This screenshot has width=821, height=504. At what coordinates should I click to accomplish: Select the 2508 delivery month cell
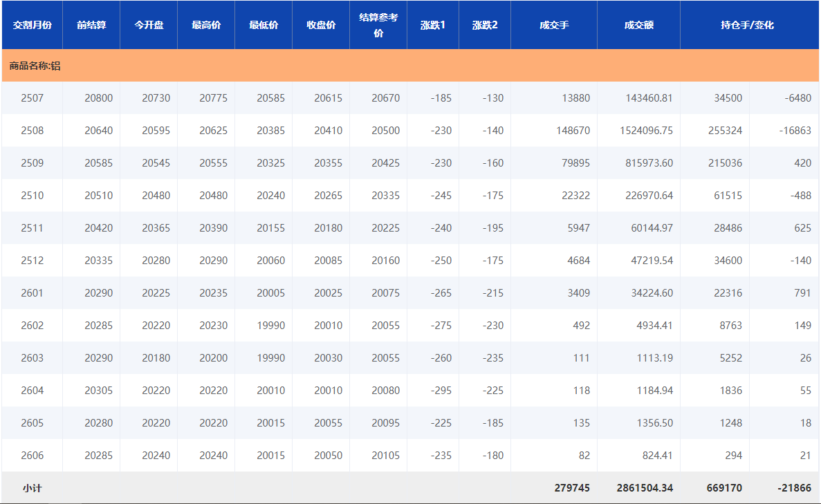click(x=32, y=131)
